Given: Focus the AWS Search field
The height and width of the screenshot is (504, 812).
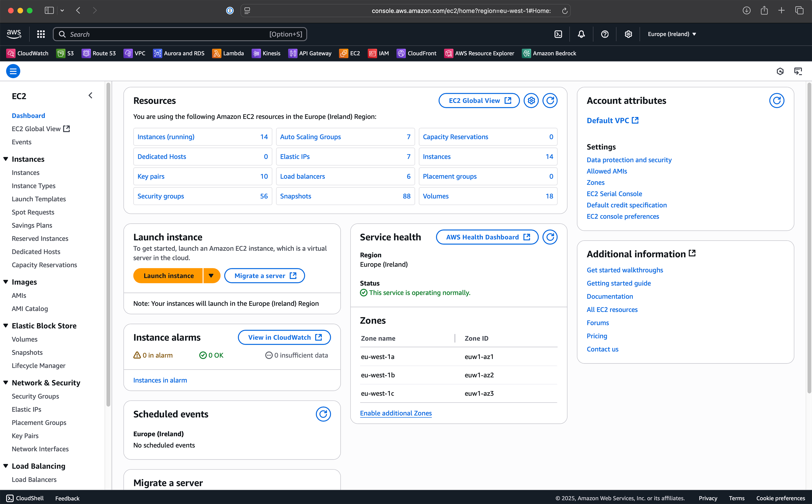Looking at the screenshot, I should tap(180, 34).
